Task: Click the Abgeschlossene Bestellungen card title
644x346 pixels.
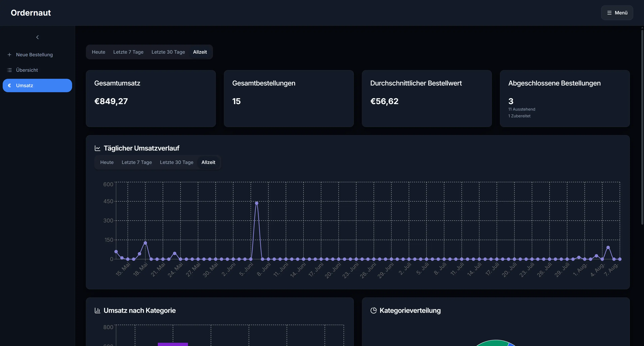Action: coord(554,83)
